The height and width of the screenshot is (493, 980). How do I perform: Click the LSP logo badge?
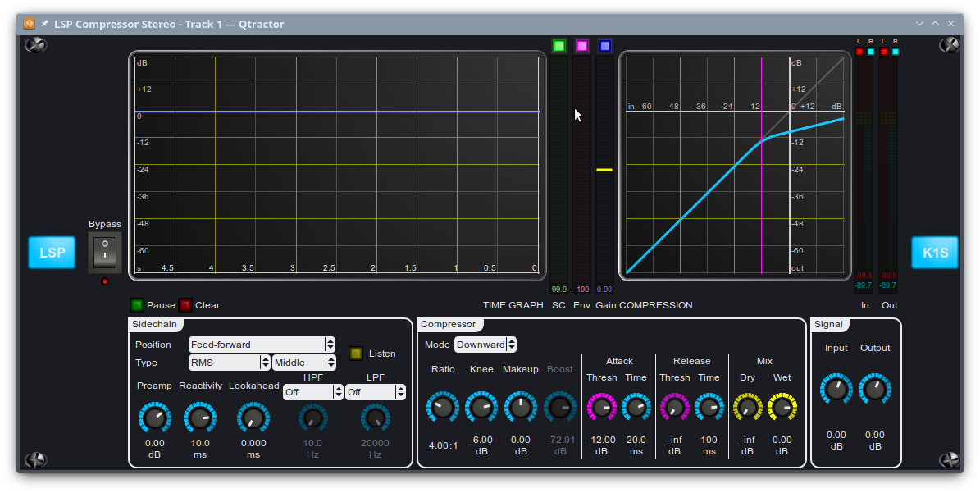pyautogui.click(x=52, y=253)
